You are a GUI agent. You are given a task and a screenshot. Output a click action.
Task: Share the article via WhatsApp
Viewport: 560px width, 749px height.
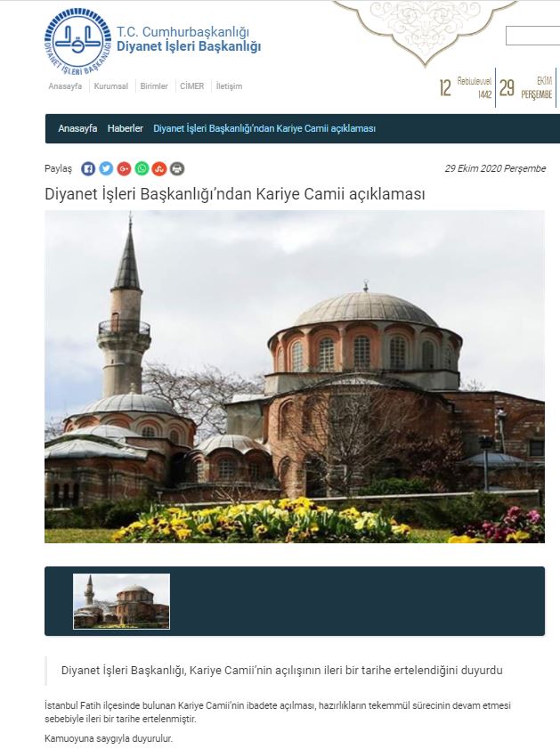coord(142,168)
